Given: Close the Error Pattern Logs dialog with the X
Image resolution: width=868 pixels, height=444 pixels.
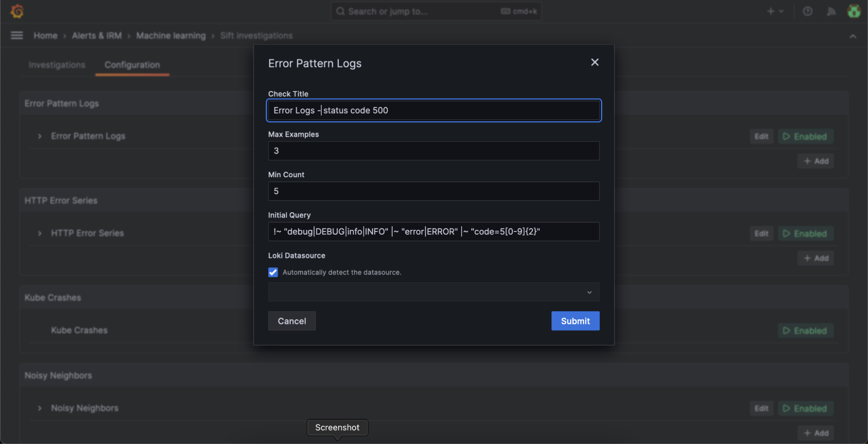Looking at the screenshot, I should [x=594, y=62].
